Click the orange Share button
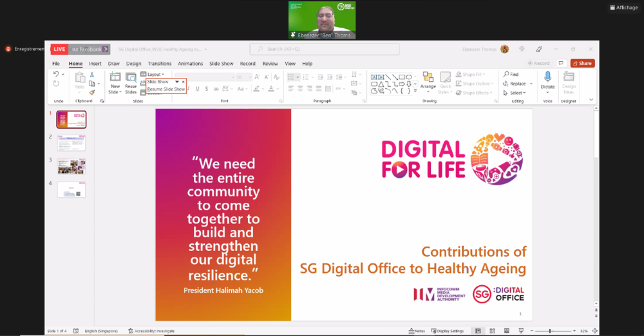The image size is (644, 336). [582, 63]
